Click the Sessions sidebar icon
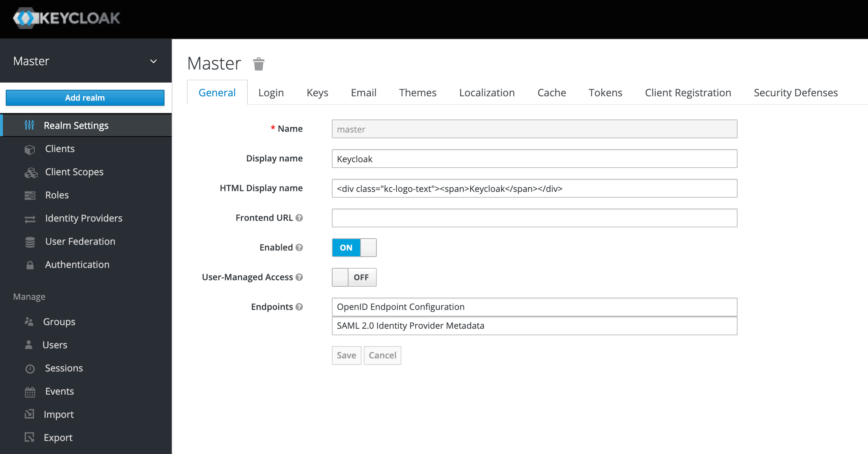Viewport: 868px width, 454px height. [x=30, y=368]
